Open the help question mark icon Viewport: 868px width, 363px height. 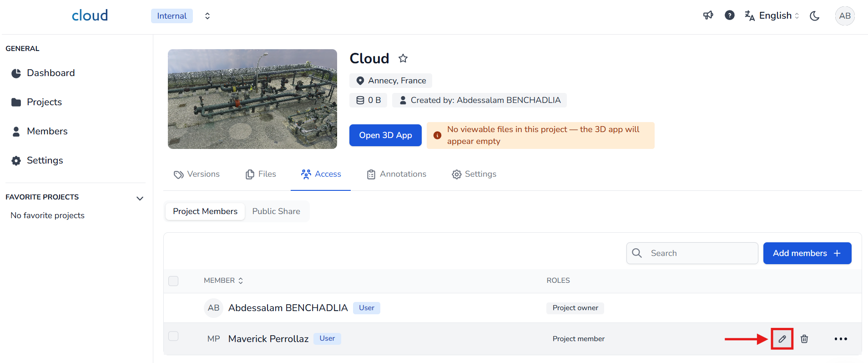pos(729,15)
